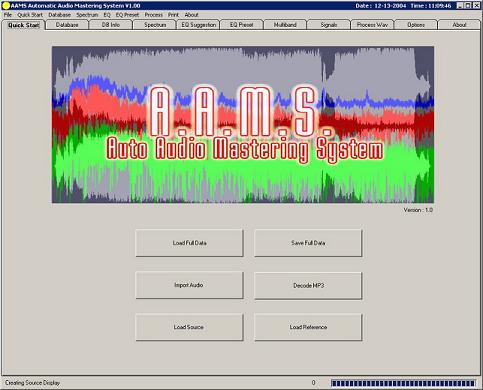Open the Process Wav tab
The width and height of the screenshot is (483, 390).
point(372,25)
